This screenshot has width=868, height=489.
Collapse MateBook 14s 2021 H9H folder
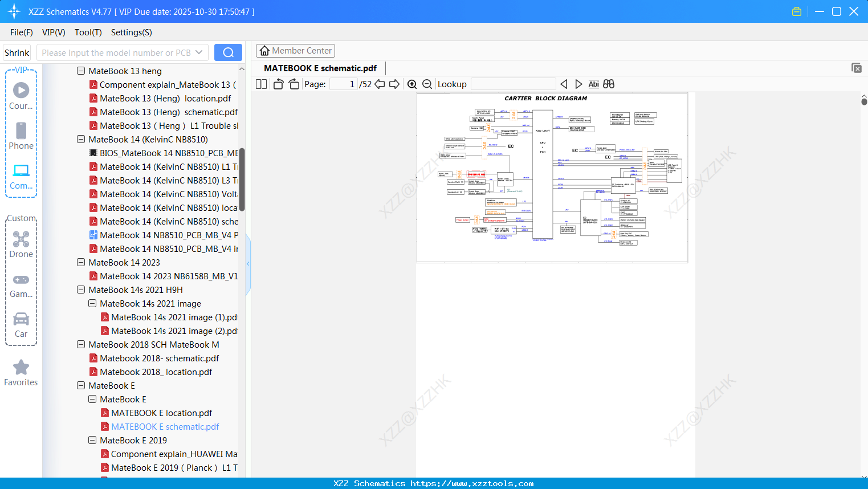coord(81,290)
